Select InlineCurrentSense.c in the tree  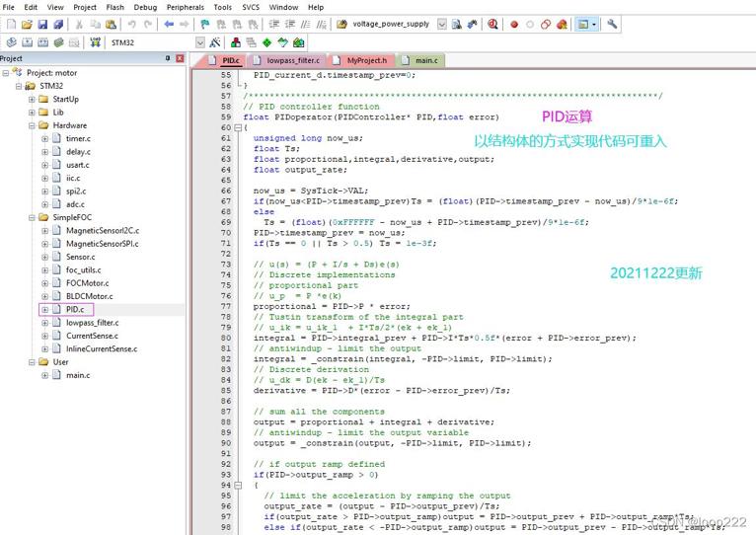pos(102,348)
